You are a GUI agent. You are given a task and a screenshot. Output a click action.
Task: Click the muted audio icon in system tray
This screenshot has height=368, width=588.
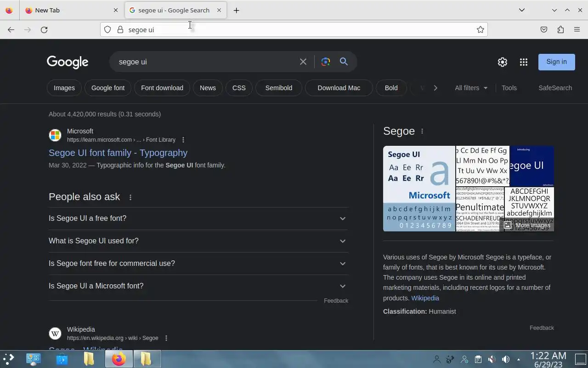pos(492,359)
